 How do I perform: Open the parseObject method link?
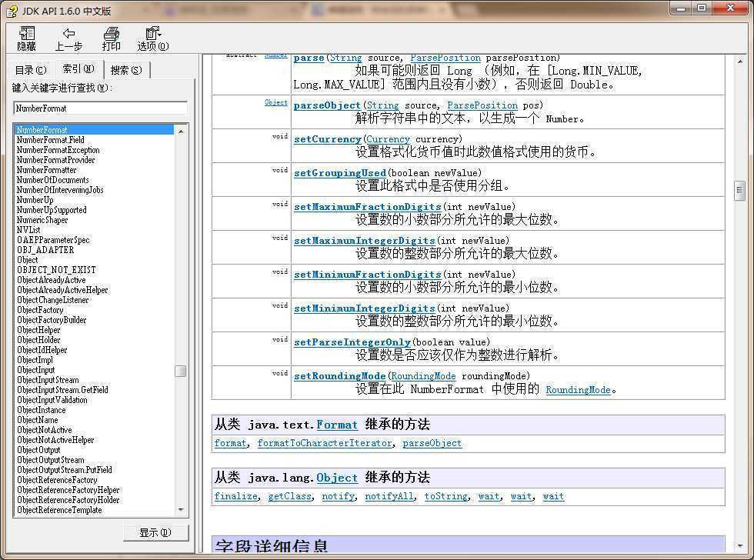[x=327, y=105]
